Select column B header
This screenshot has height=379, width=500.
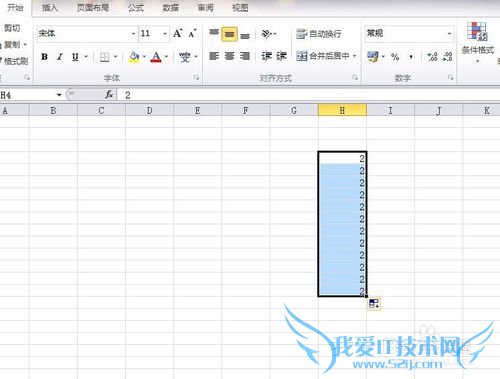point(53,110)
